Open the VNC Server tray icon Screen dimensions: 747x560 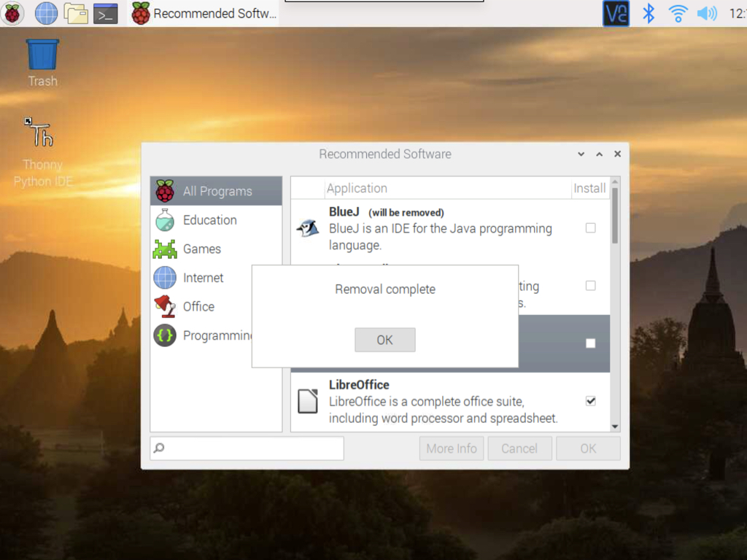pyautogui.click(x=616, y=13)
